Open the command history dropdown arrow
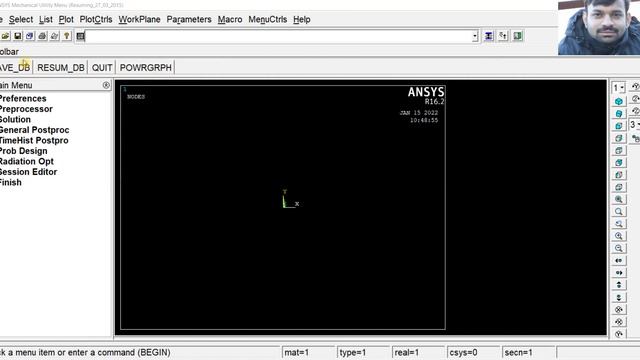The image size is (640, 360). (475, 36)
